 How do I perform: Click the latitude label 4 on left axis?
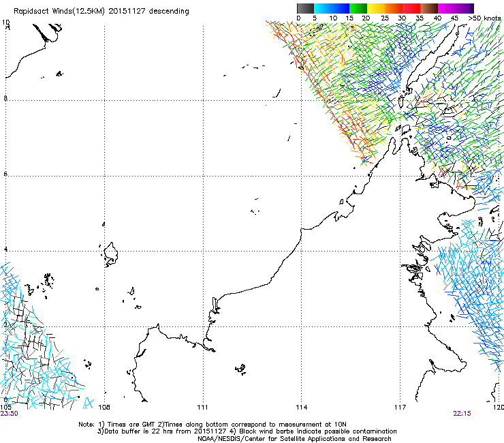tap(5, 249)
